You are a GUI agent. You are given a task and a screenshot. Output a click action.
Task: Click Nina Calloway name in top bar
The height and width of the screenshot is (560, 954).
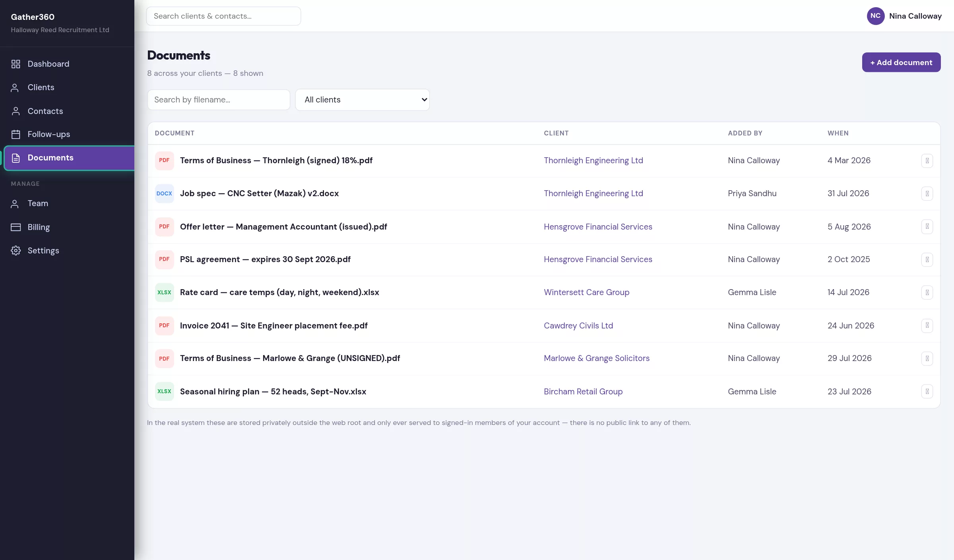pos(915,16)
